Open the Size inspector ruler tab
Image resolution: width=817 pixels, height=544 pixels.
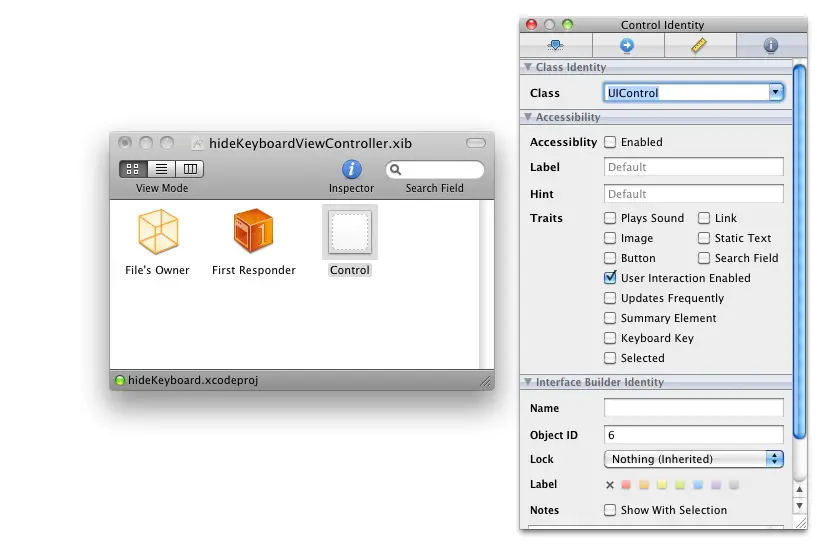click(699, 45)
